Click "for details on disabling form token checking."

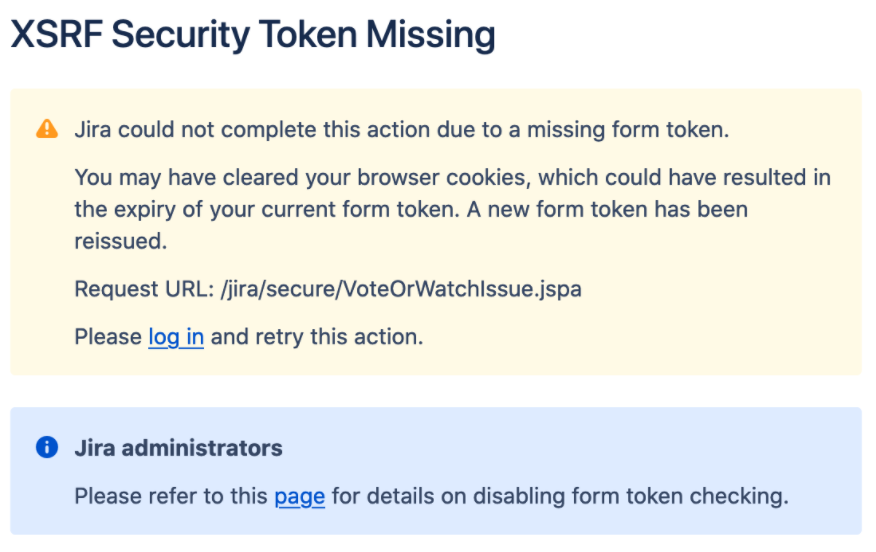(x=560, y=497)
